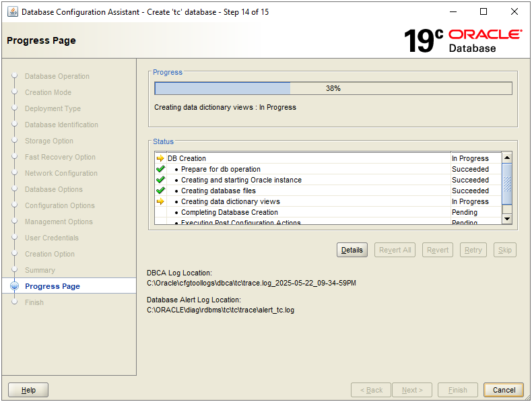
Task: Click the Progress Page step bullet icon
Action: pos(15,286)
